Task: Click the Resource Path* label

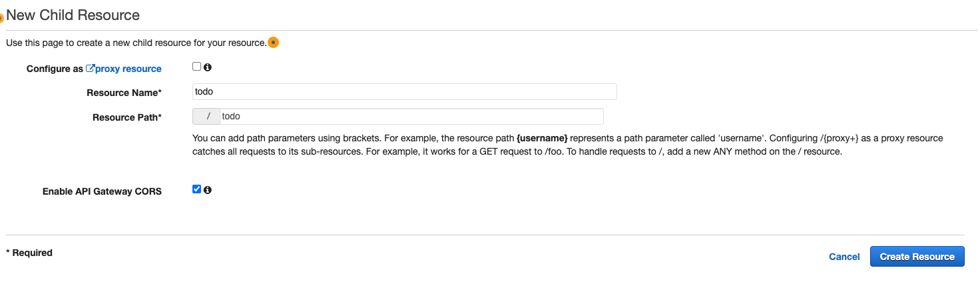Action: (127, 117)
